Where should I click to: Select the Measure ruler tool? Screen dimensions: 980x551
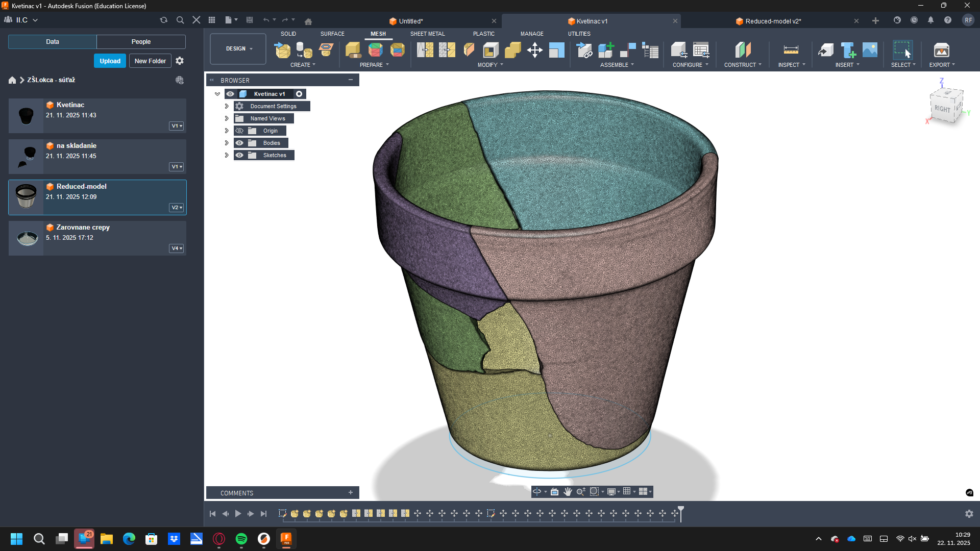[x=791, y=50]
